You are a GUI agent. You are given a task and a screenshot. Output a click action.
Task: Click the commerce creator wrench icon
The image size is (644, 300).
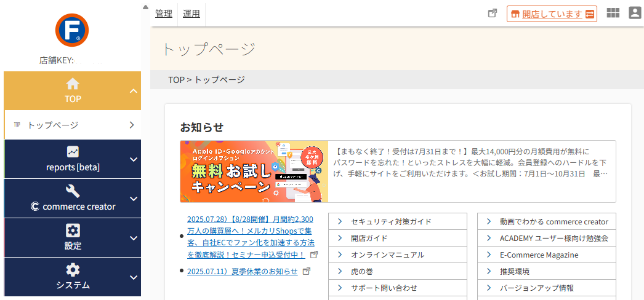[73, 191]
